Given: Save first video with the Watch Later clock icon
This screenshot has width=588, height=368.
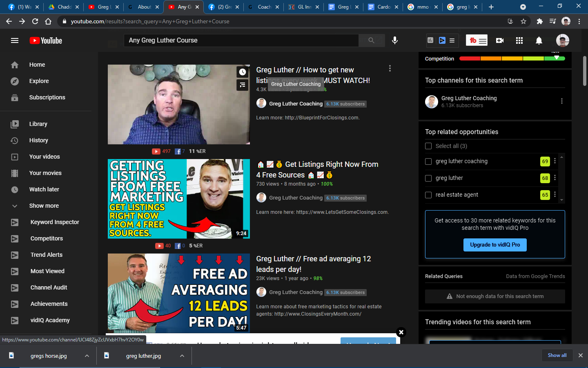Looking at the screenshot, I should coord(242,72).
